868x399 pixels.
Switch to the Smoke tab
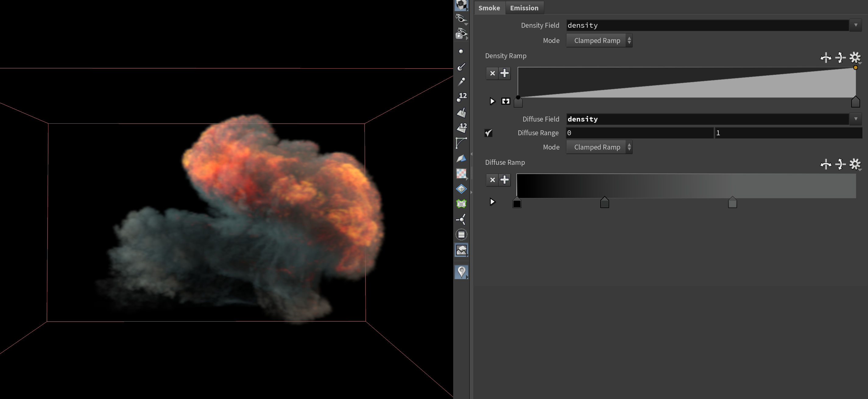coord(489,8)
